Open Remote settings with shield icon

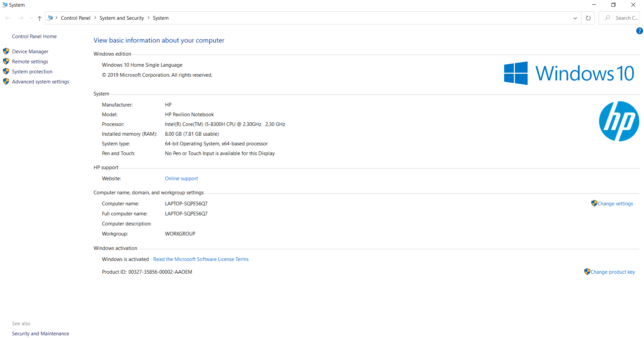(30, 61)
